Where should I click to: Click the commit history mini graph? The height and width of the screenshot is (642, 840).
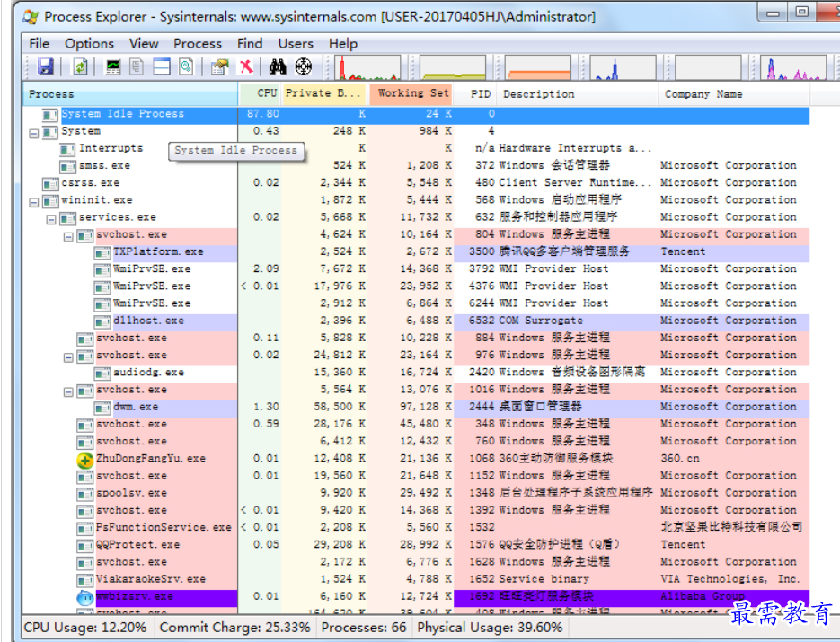pyautogui.click(x=453, y=67)
